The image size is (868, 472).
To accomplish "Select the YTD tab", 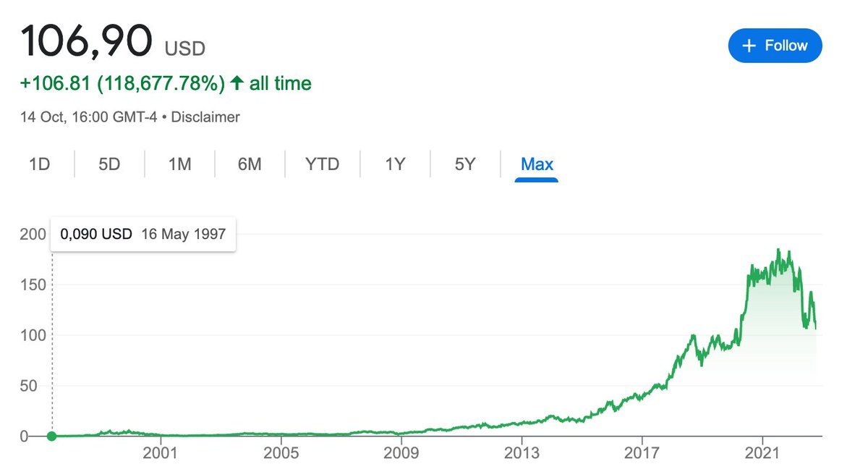I will pyautogui.click(x=322, y=164).
